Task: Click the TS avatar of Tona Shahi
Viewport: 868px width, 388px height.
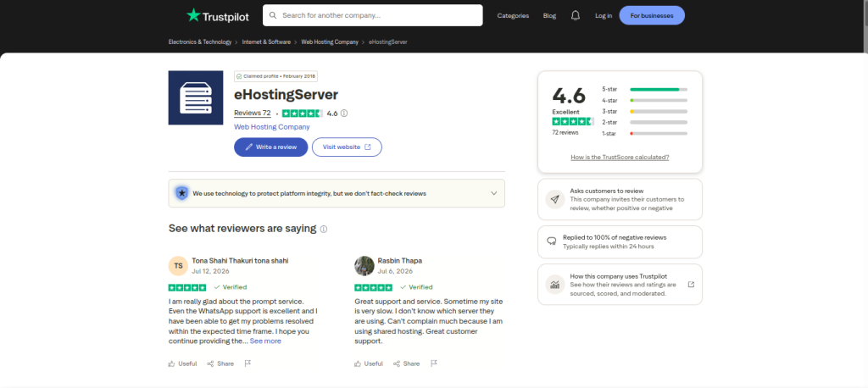Action: click(178, 266)
